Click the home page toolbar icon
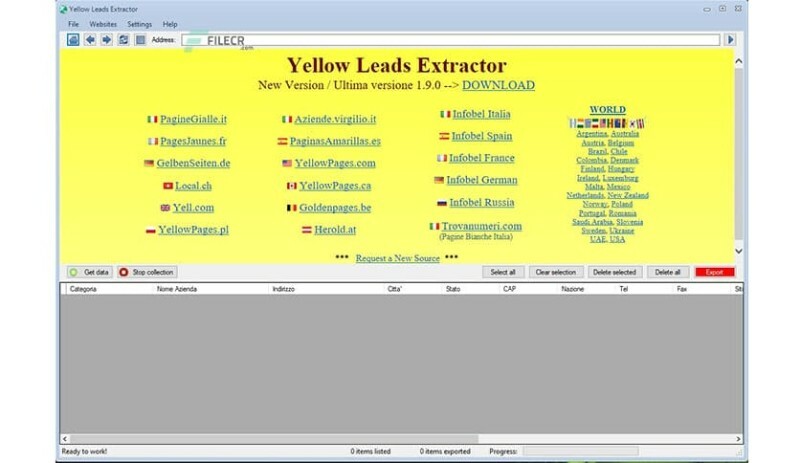This screenshot has width=800, height=463. click(73, 40)
